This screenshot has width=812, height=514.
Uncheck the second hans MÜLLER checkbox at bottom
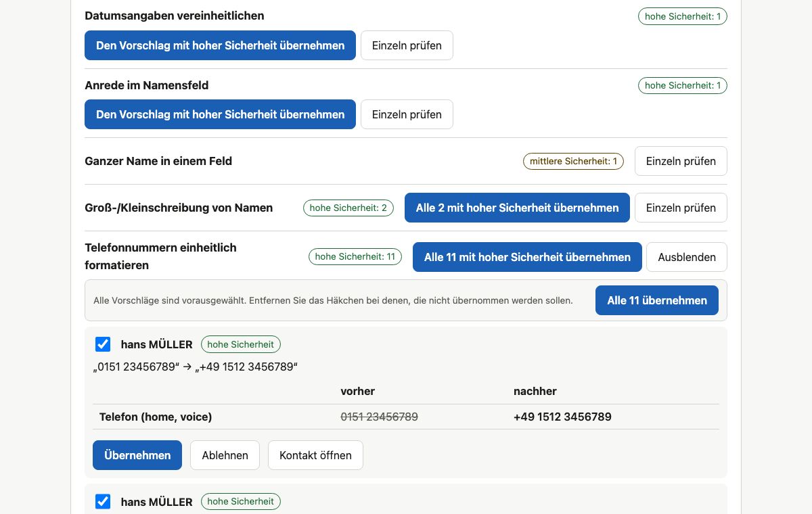(x=103, y=501)
